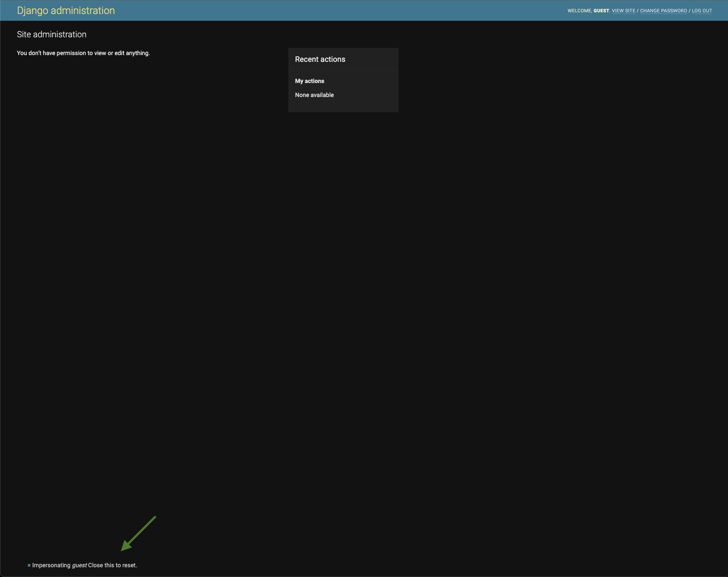This screenshot has width=728, height=577.
Task: Click the 'None available' text
Action: click(x=314, y=95)
